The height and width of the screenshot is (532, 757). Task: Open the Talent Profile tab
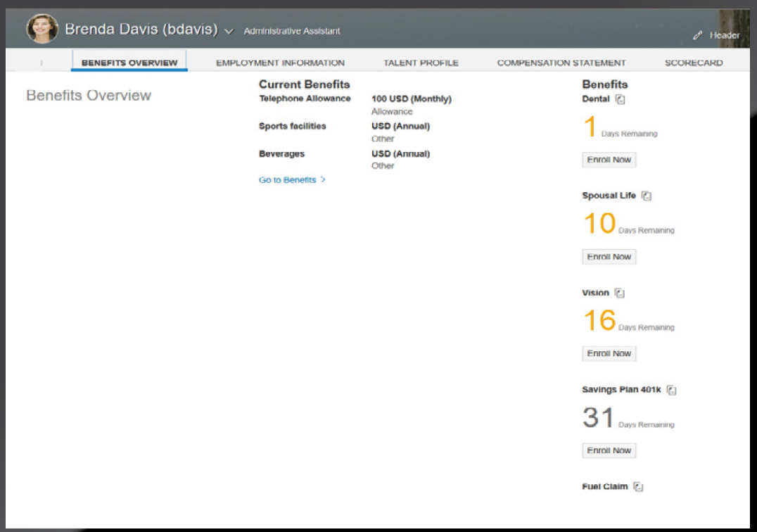[421, 63]
